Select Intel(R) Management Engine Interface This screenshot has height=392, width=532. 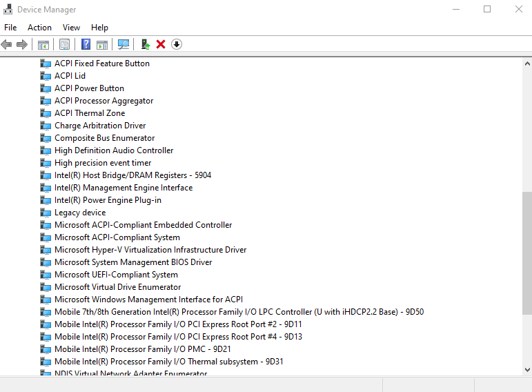point(124,188)
